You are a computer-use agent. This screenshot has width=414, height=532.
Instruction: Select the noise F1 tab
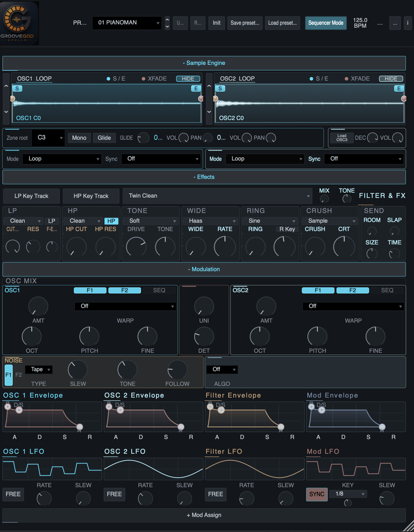coord(9,375)
